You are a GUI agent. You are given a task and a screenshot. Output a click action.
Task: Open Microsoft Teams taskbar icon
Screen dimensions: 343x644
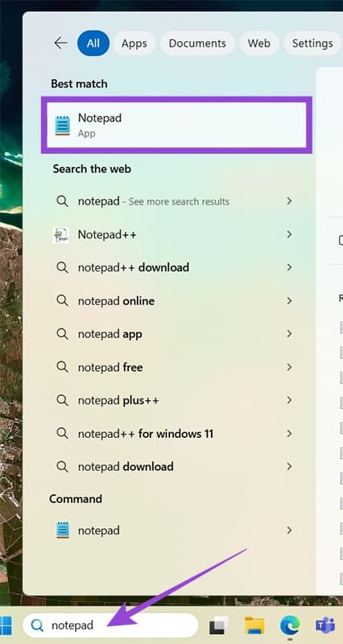[x=325, y=625]
